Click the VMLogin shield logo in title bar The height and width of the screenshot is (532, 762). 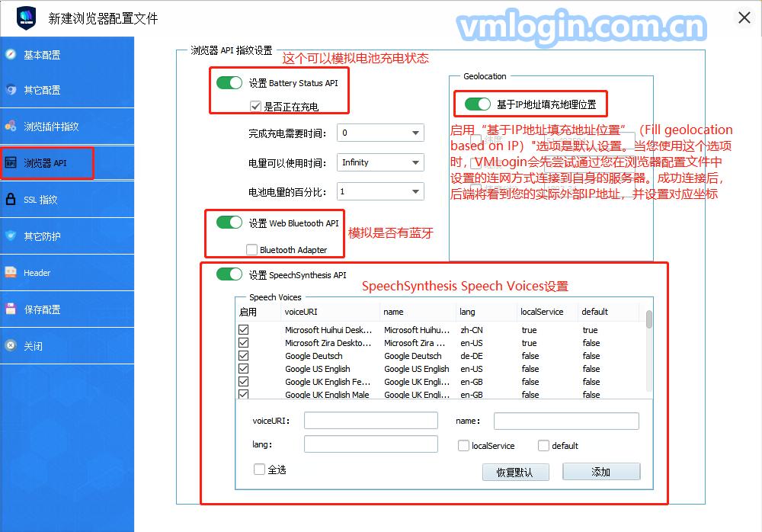25,18
